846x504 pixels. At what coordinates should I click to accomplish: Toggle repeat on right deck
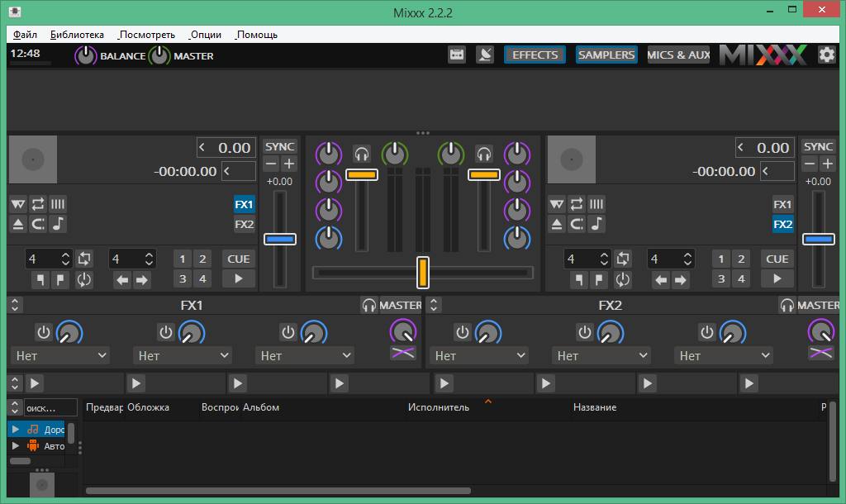[x=576, y=204]
